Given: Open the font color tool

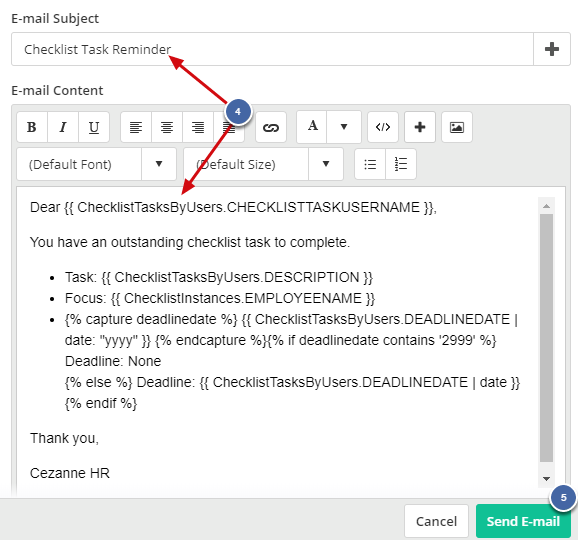Looking at the screenshot, I should pos(312,127).
